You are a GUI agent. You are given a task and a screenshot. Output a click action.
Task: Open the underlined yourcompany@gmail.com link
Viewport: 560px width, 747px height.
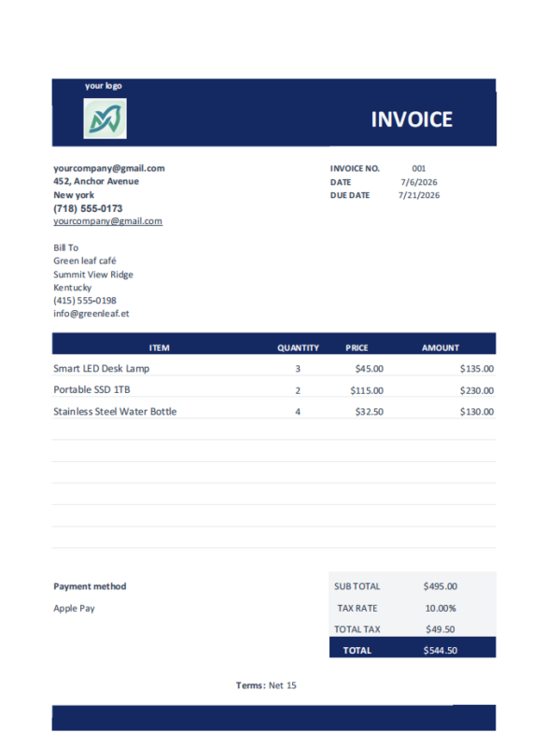click(107, 221)
